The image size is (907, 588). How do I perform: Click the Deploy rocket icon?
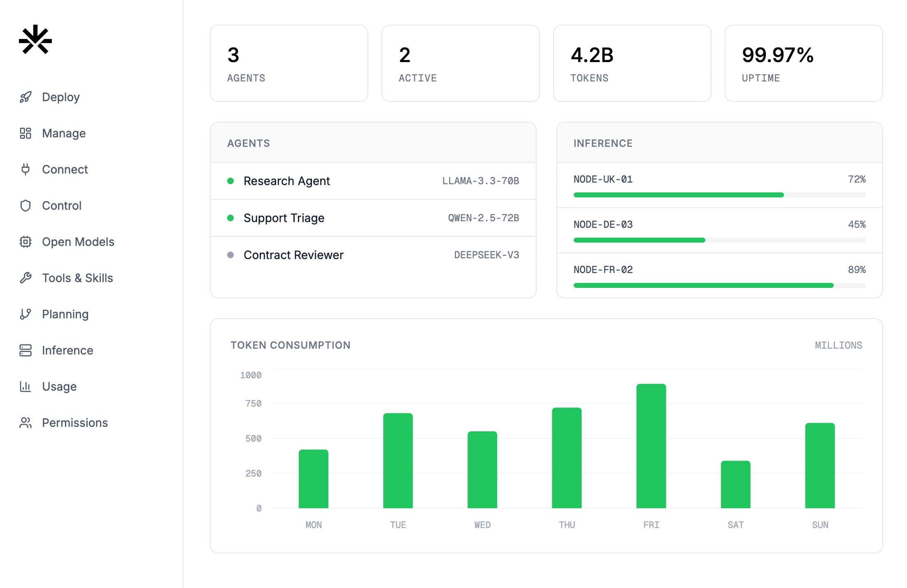pyautogui.click(x=26, y=97)
